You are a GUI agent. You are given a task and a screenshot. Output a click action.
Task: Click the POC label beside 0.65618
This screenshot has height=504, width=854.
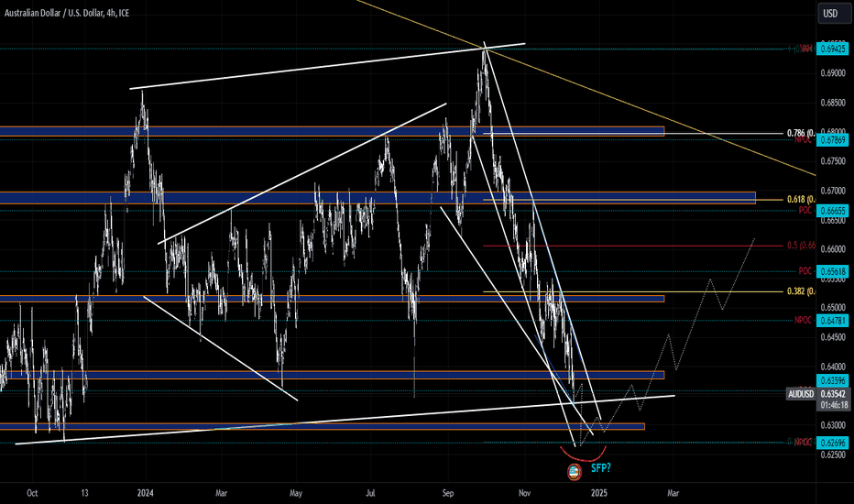[805, 271]
